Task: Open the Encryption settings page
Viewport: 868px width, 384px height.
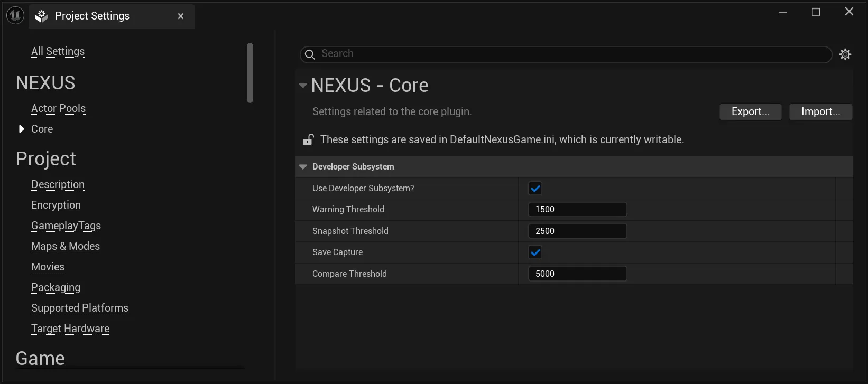Action: pos(56,205)
